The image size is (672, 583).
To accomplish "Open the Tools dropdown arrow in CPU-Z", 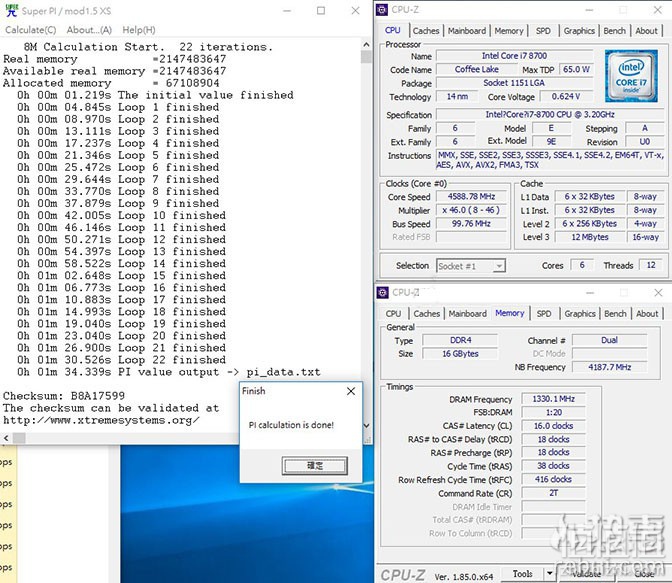I will (x=549, y=573).
